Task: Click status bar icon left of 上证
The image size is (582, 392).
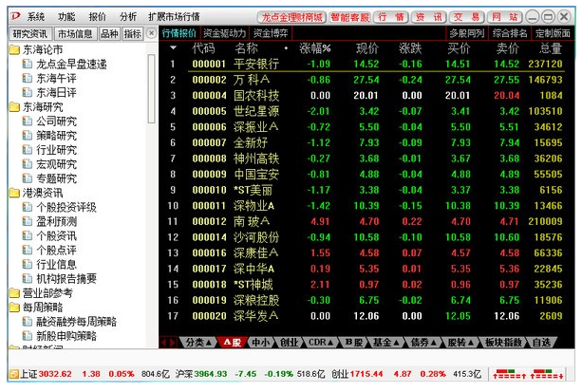Action: tap(13, 374)
